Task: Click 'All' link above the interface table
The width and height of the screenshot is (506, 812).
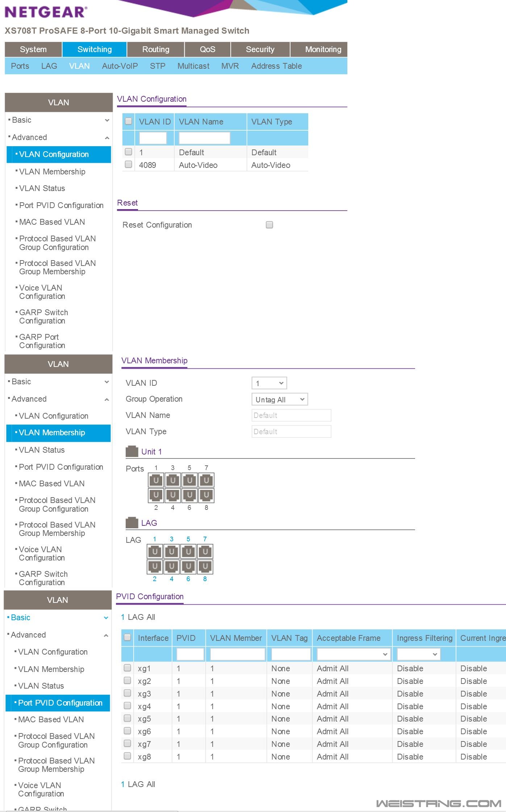Action: (x=151, y=617)
